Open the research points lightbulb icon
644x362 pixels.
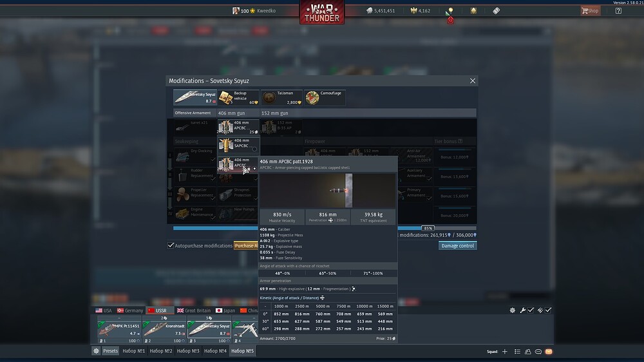coord(451,11)
